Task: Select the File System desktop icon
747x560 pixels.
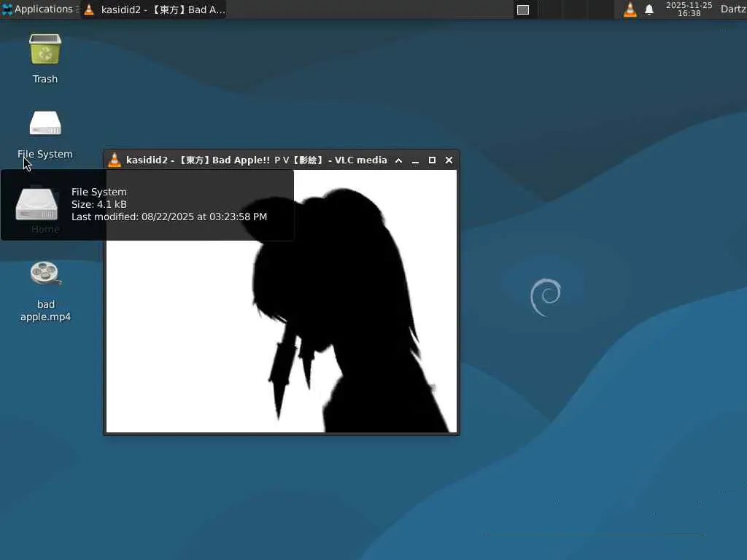Action: tap(45, 123)
